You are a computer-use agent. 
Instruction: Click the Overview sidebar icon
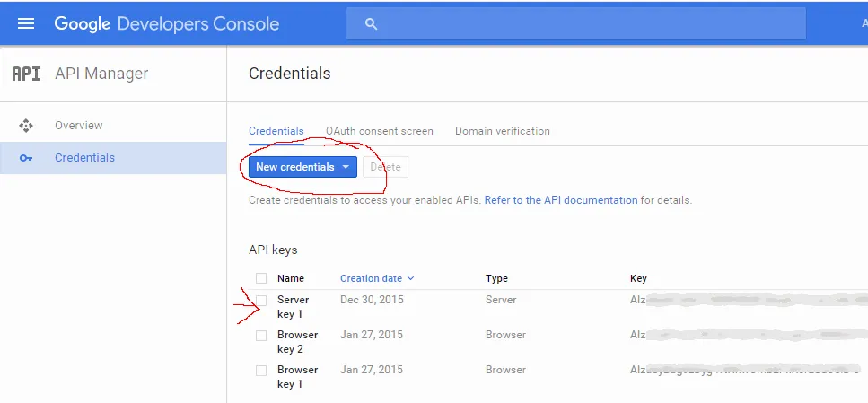coord(26,126)
